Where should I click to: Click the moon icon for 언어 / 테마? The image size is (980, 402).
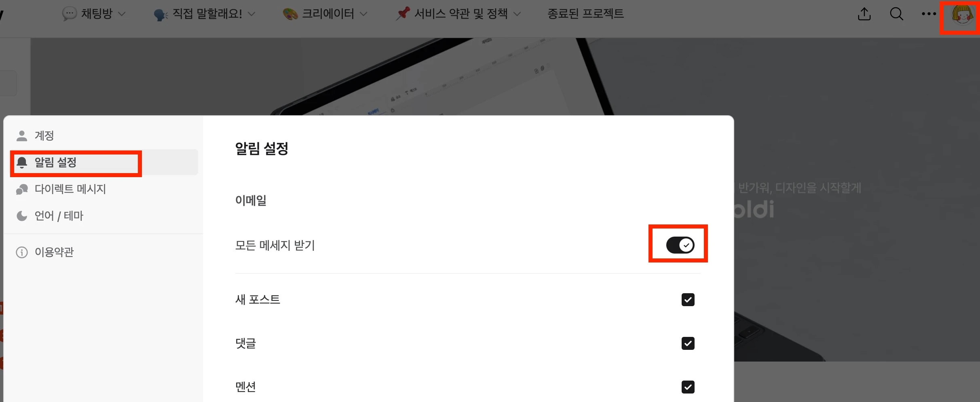point(22,216)
